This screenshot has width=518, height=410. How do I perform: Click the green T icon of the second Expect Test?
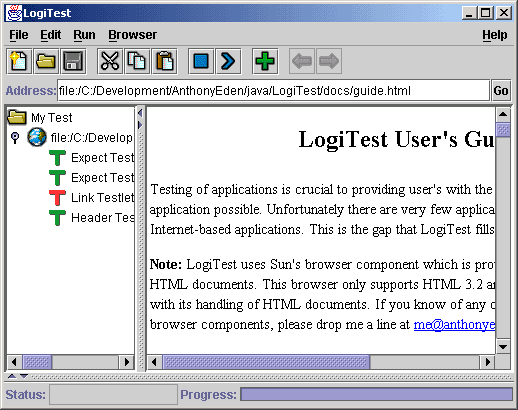pos(57,177)
